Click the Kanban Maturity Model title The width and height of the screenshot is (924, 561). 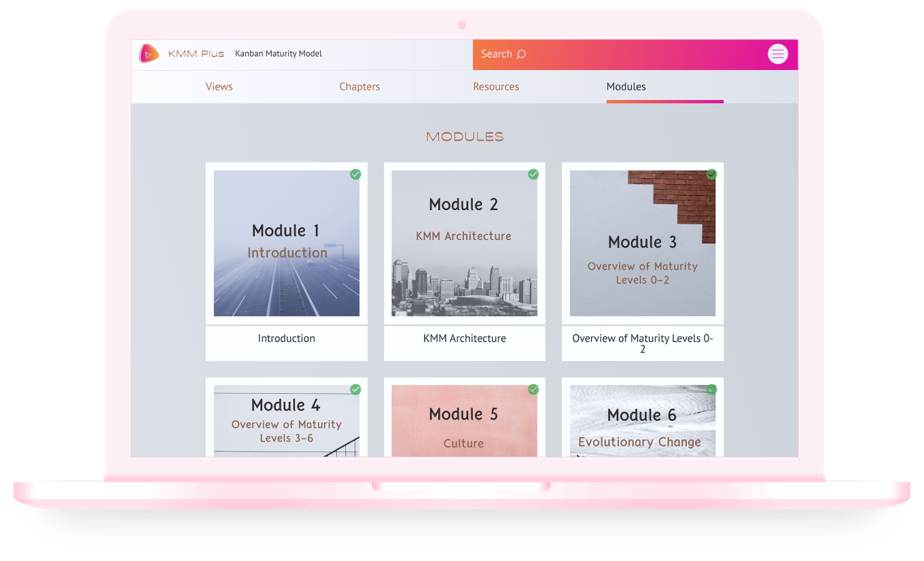[279, 54]
